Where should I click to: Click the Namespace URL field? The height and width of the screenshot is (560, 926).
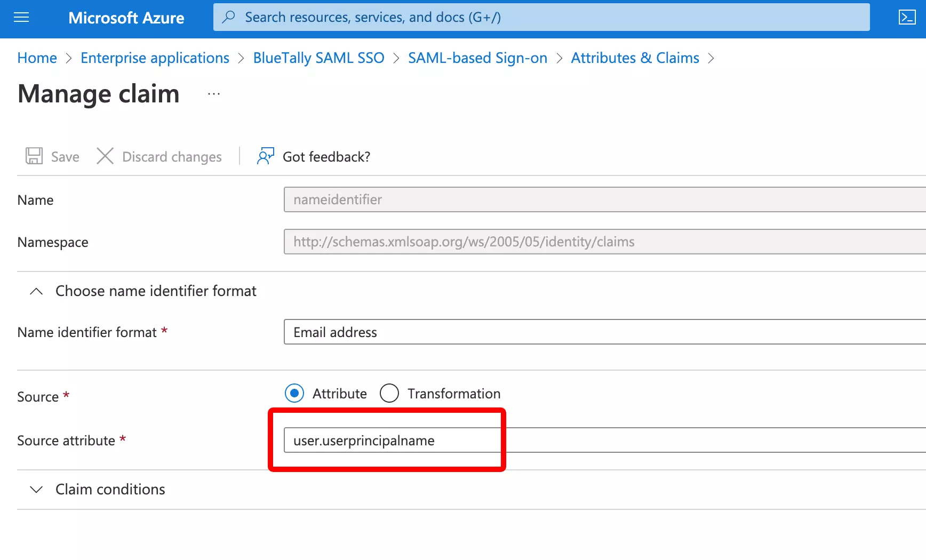[x=605, y=242]
